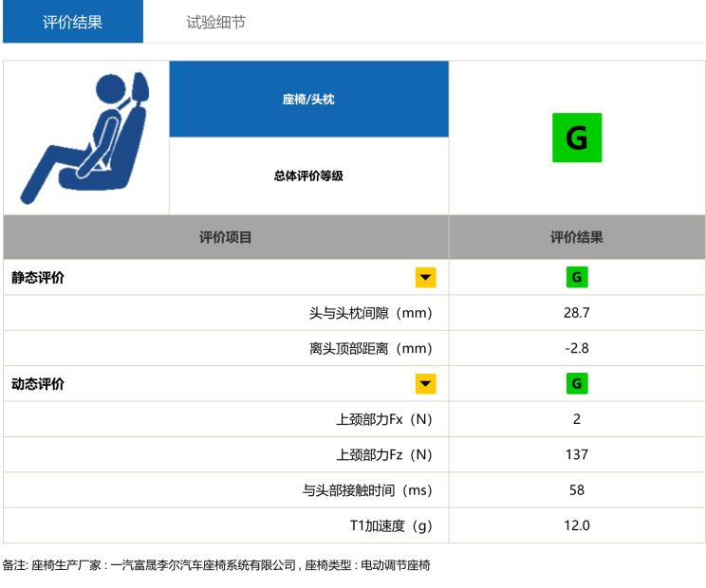Select the 评价结果 tab
The width and height of the screenshot is (706, 588).
73,22
